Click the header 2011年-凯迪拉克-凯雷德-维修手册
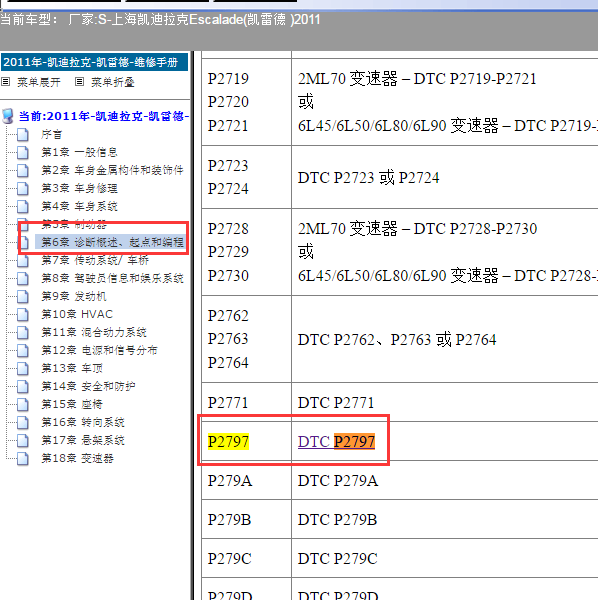Viewport: 598px width, 600px height. coord(94,62)
